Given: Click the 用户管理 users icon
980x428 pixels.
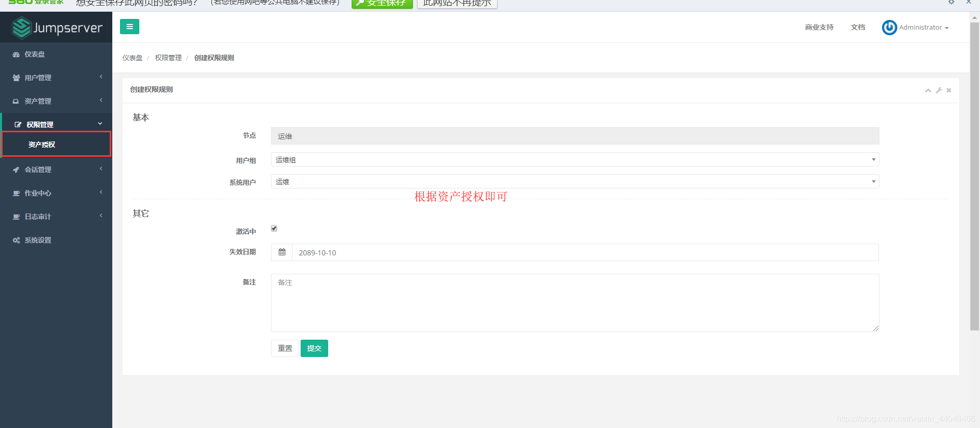Looking at the screenshot, I should (x=16, y=78).
